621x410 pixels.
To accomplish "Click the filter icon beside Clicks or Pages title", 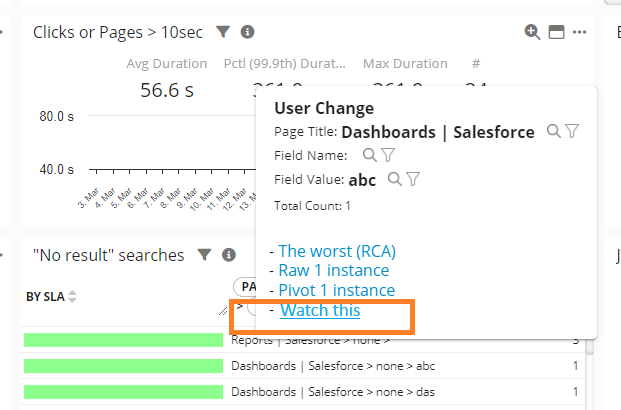I will pos(223,32).
